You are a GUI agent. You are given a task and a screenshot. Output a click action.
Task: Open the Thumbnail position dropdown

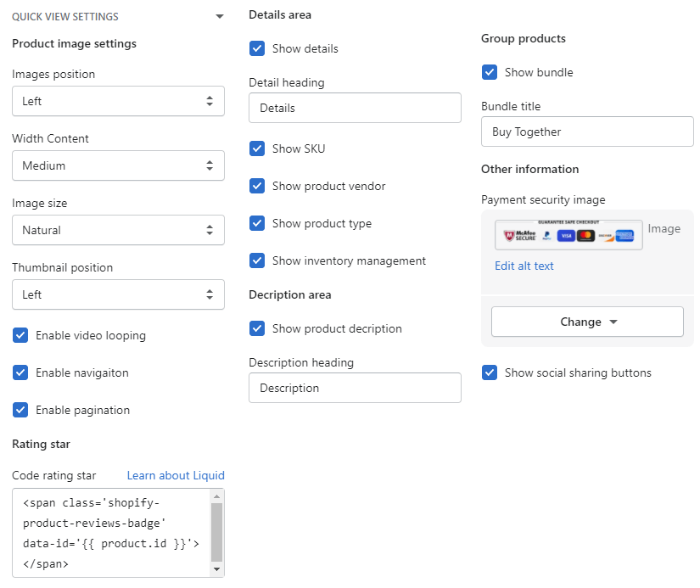[118, 294]
